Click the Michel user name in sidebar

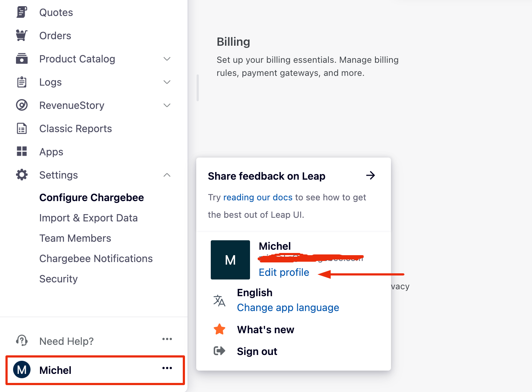click(x=55, y=370)
